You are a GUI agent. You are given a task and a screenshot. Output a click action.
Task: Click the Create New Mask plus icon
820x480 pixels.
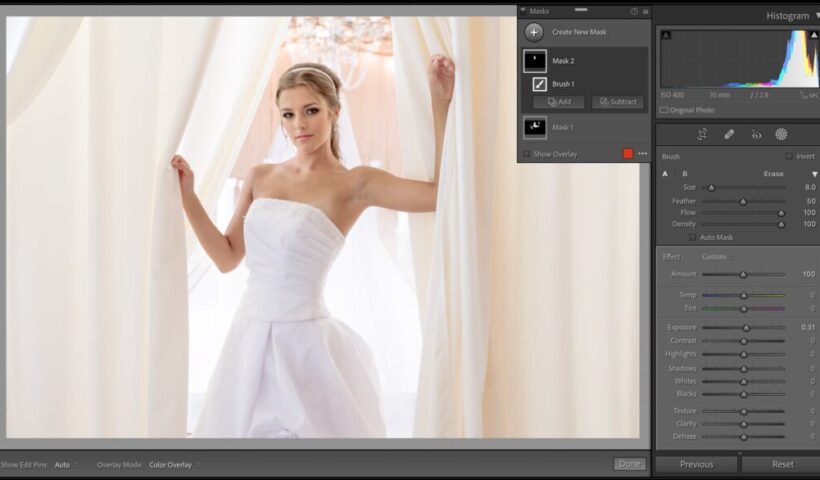(534, 32)
